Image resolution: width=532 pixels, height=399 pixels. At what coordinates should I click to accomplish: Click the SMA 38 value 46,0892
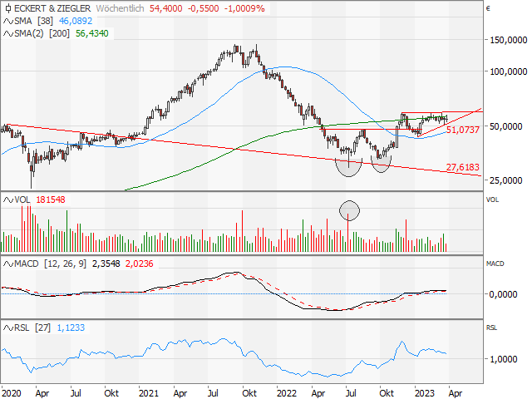click(x=76, y=21)
